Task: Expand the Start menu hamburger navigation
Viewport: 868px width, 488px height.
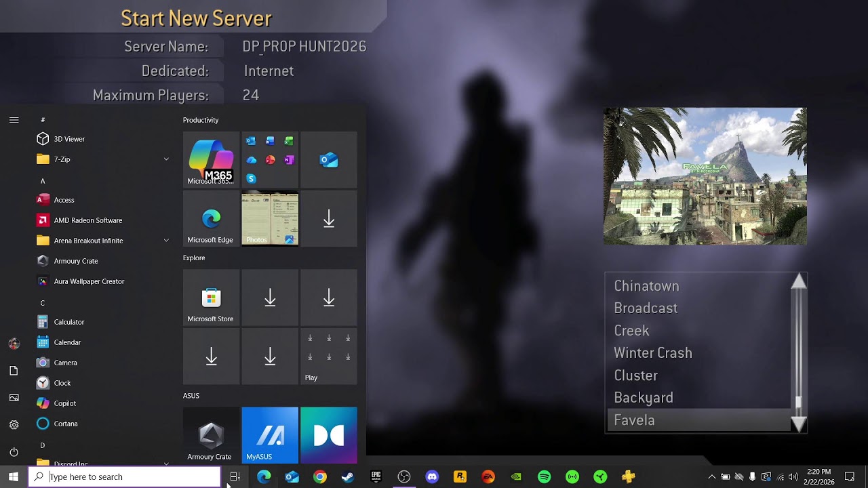Action: pos(14,120)
